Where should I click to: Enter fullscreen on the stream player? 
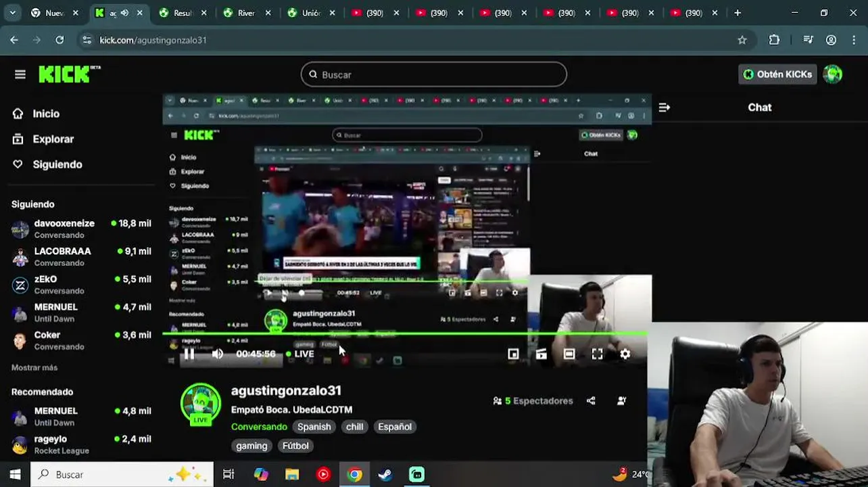tap(597, 354)
